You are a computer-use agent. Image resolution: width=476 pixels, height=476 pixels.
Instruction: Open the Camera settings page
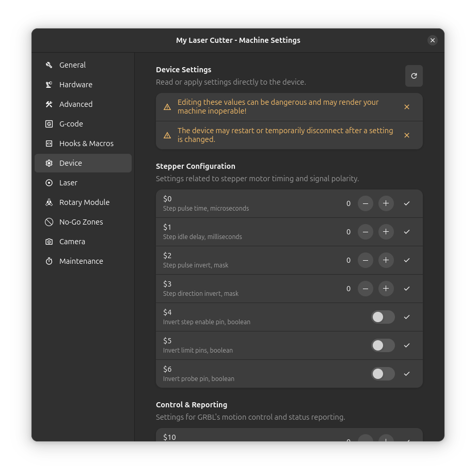click(x=72, y=242)
